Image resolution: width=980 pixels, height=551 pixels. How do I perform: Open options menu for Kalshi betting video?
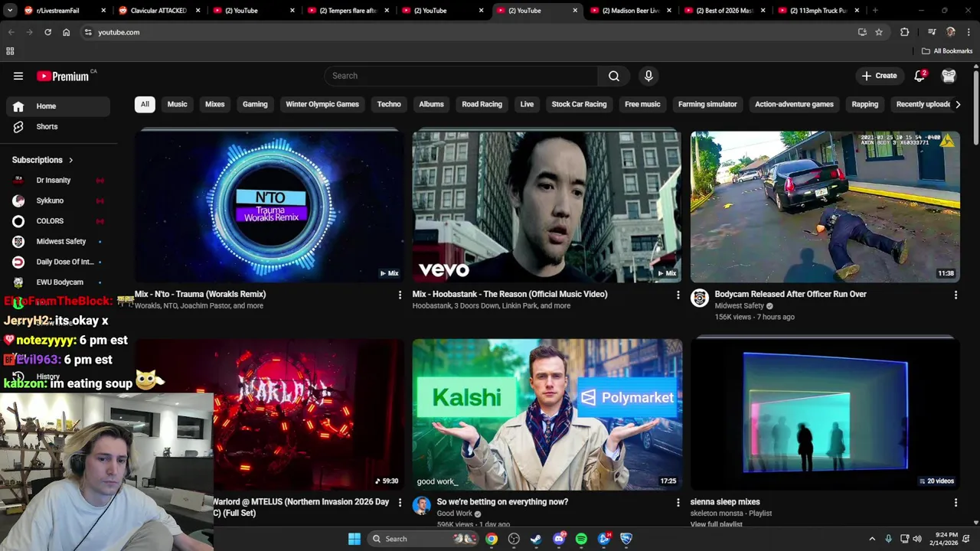point(678,503)
